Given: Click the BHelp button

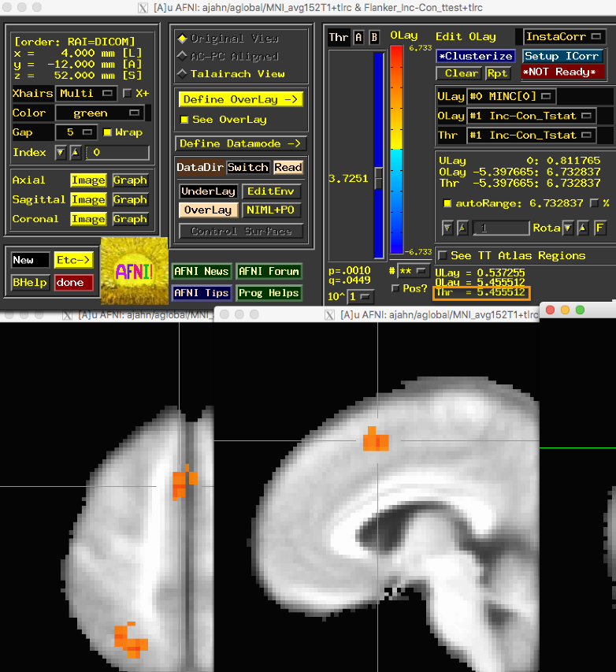Looking at the screenshot, I should [x=30, y=283].
